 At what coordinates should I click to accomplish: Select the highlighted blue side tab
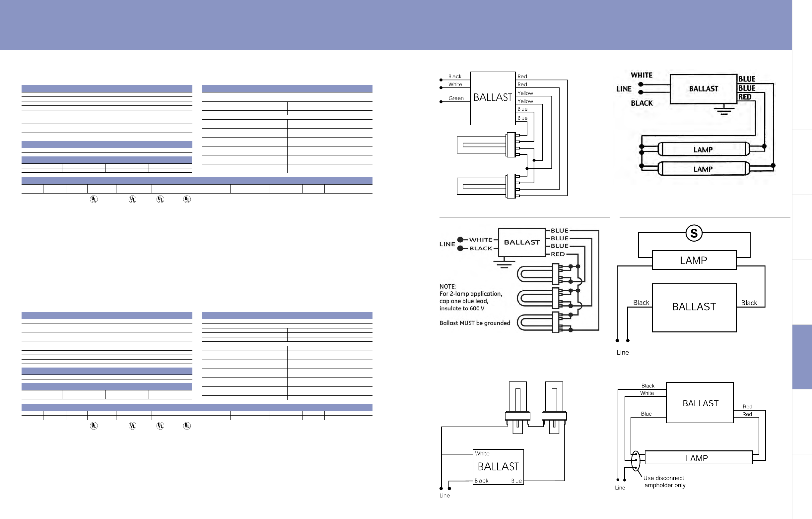click(x=802, y=357)
